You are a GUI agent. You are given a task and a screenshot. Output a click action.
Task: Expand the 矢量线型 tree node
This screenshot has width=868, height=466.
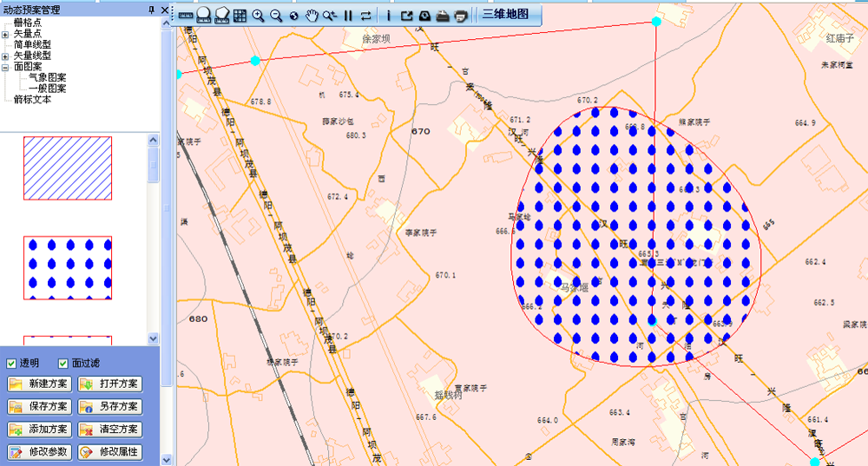point(5,56)
